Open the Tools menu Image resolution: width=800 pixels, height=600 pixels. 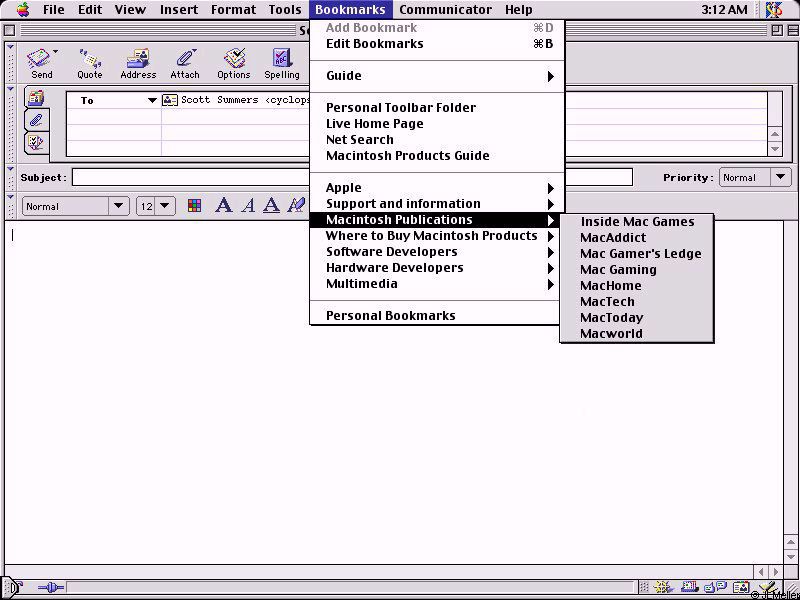pos(285,10)
